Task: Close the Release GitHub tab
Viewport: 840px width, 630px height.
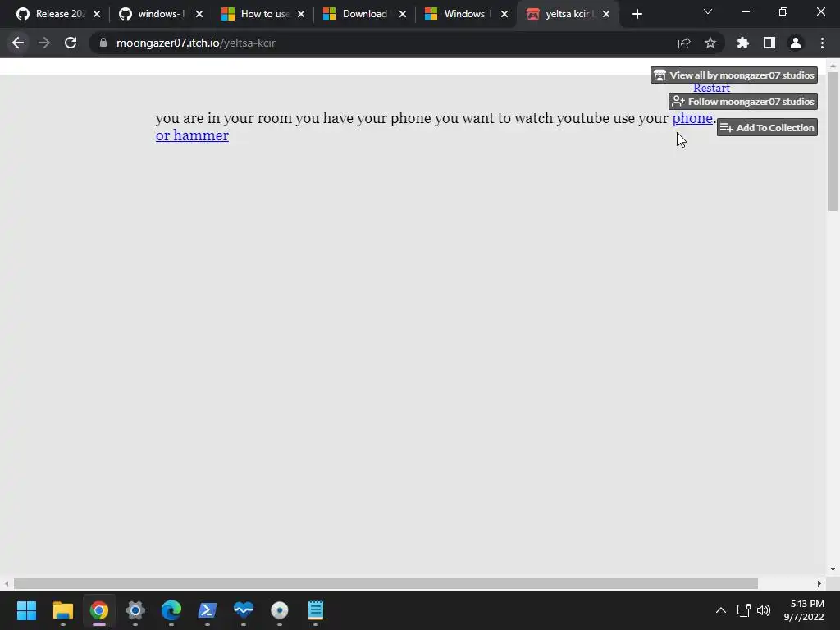Action: [x=97, y=14]
